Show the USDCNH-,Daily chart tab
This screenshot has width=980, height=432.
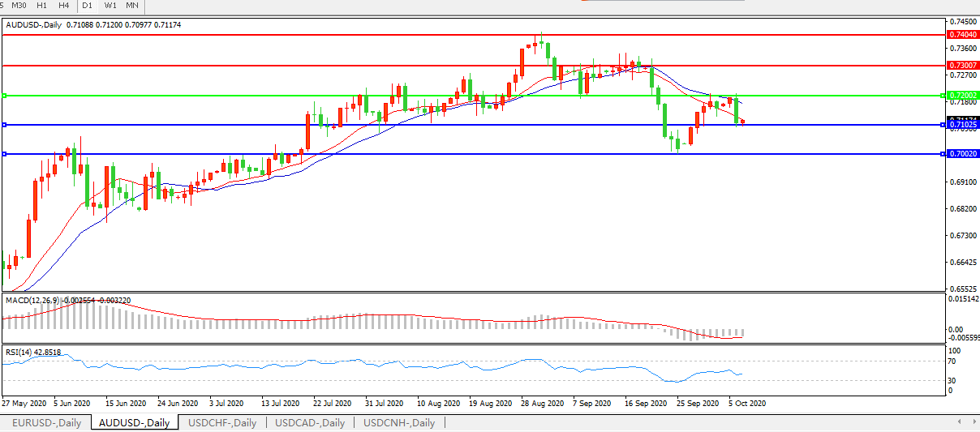(399, 422)
